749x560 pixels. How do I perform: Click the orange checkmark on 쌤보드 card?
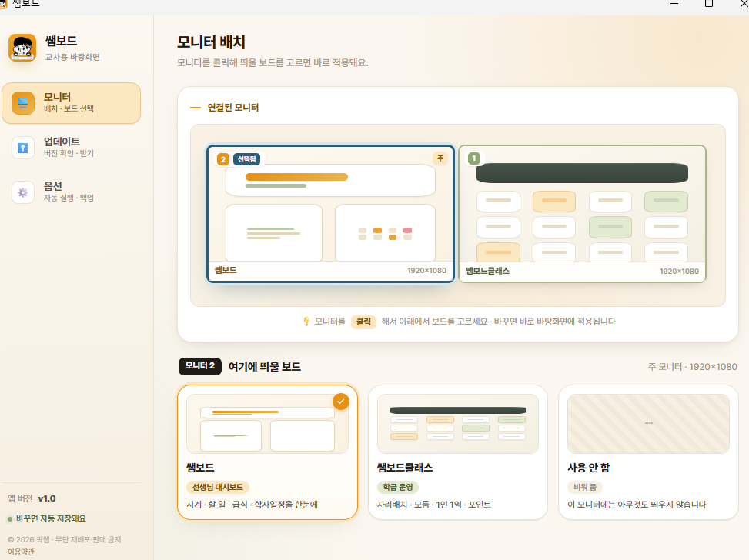point(340,402)
